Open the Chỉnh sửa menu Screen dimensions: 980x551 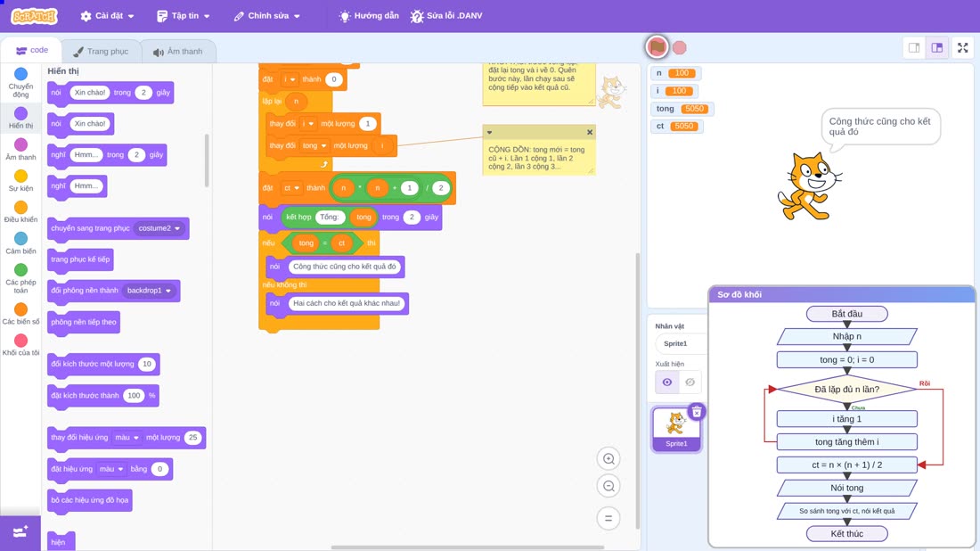(267, 16)
